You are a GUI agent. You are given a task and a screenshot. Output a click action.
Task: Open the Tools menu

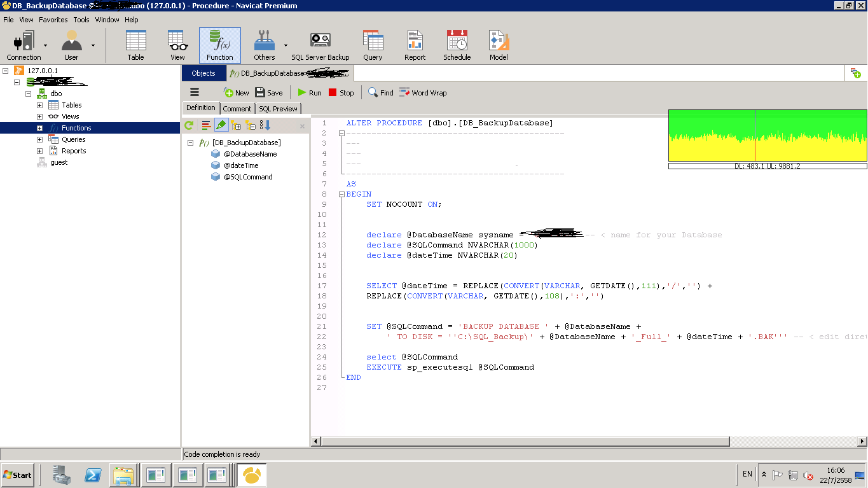(x=81, y=20)
